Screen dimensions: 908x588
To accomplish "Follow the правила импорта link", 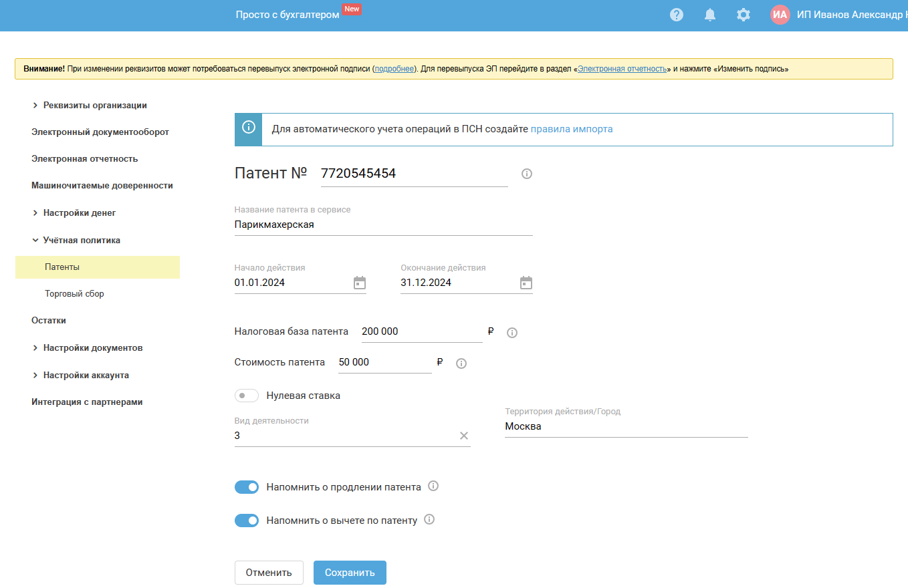I will point(572,129).
